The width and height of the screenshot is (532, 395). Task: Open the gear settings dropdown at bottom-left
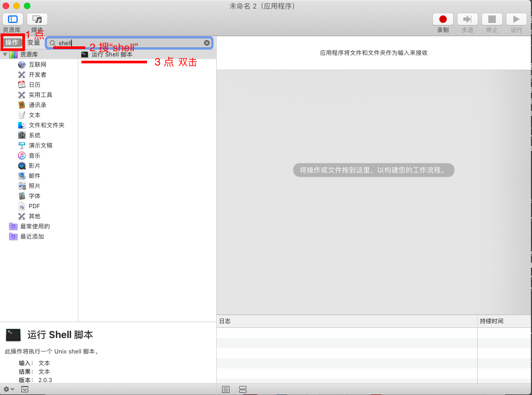tap(9, 389)
